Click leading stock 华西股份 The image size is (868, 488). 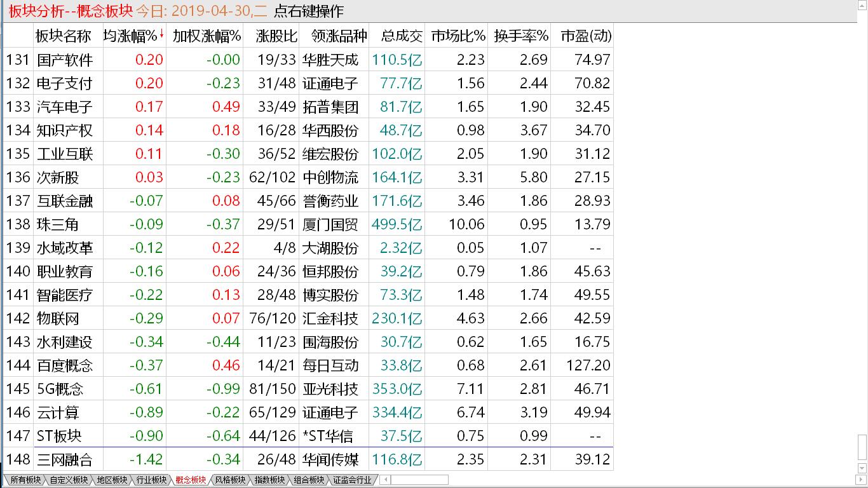[x=330, y=130]
